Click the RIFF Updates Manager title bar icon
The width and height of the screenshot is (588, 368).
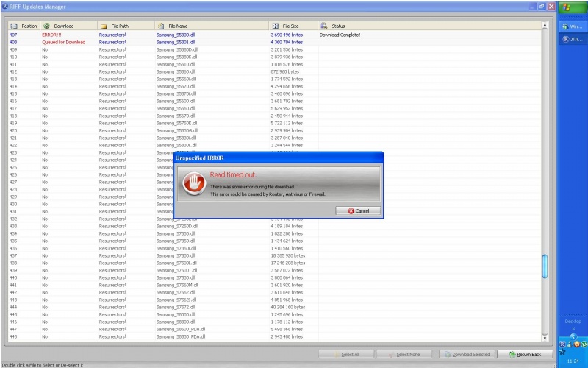5,7
